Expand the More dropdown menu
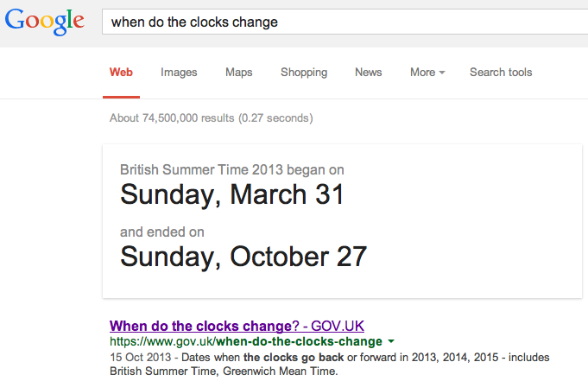588x381 pixels. click(x=427, y=72)
